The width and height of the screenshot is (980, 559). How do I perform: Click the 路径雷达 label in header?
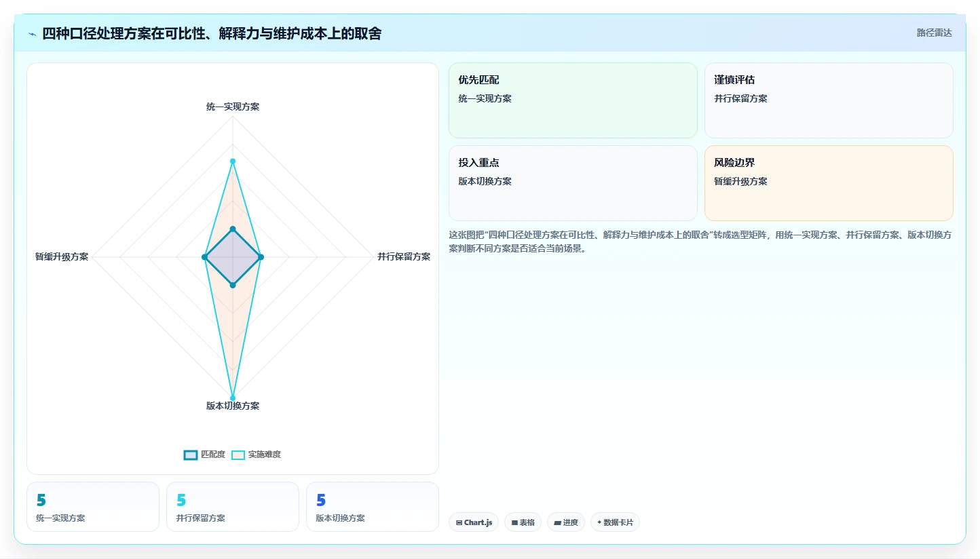coord(934,33)
